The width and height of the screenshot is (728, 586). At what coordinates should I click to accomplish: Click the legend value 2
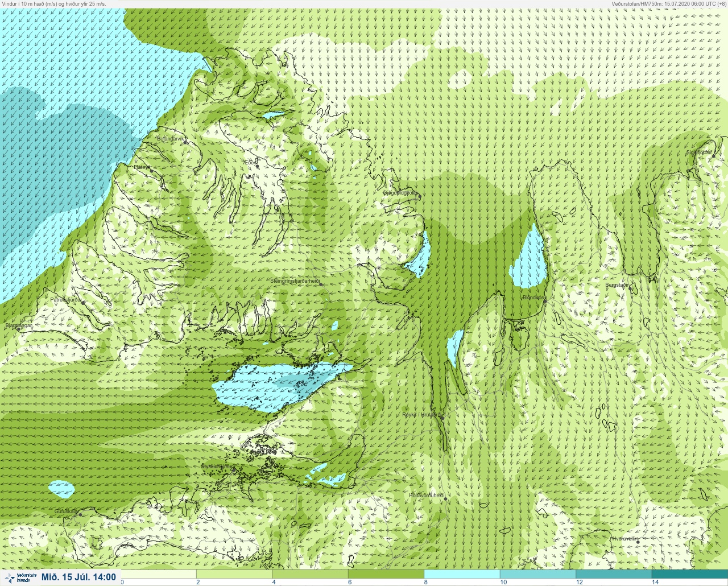(198, 582)
